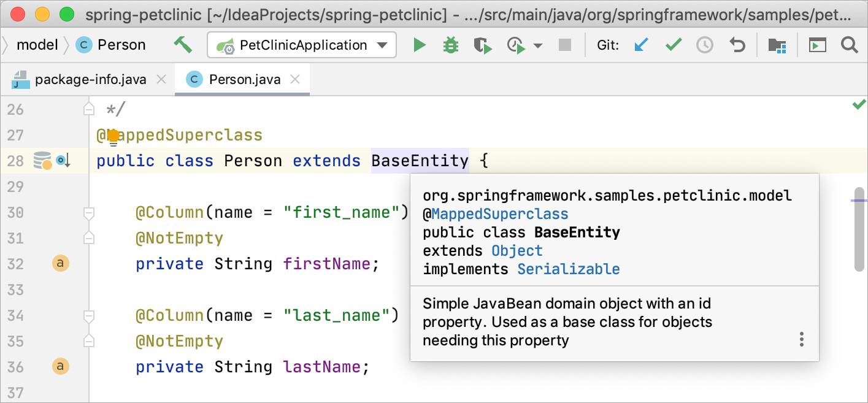The width and height of the screenshot is (868, 403).
Task: Click attribute gutter icon on line 36
Action: tap(60, 367)
